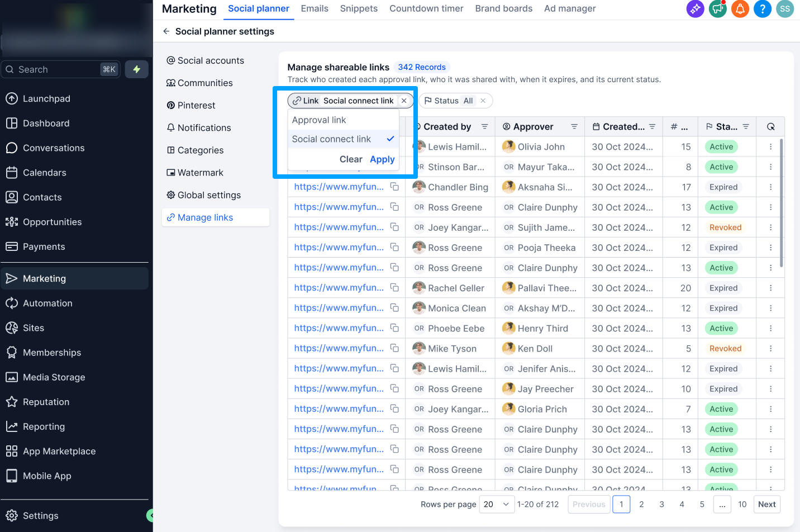Expand the Rows per page dropdown
This screenshot has height=532, width=800.
[x=497, y=505]
